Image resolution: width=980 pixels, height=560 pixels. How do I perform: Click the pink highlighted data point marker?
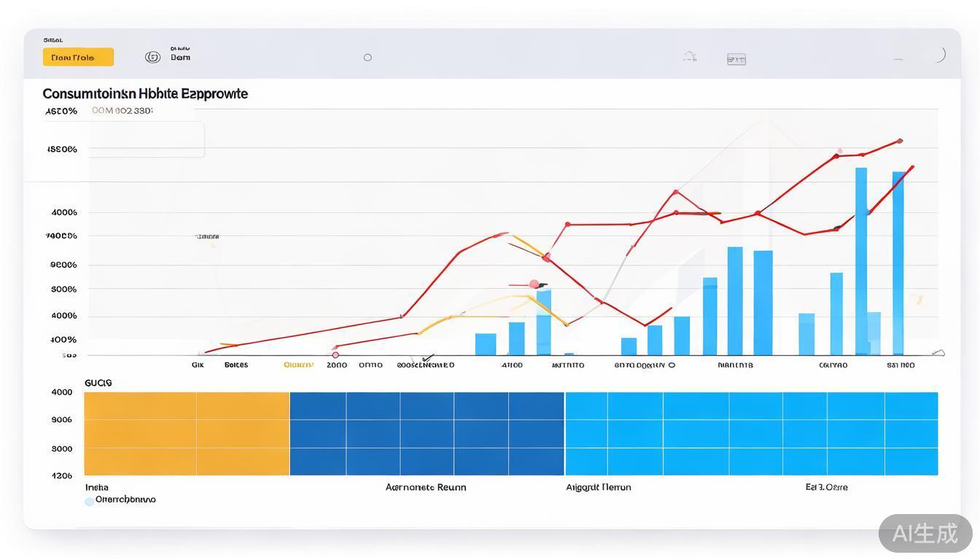click(x=534, y=284)
